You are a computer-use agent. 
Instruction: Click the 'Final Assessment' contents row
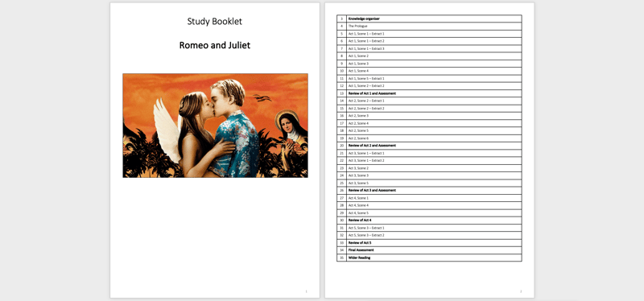(429, 250)
